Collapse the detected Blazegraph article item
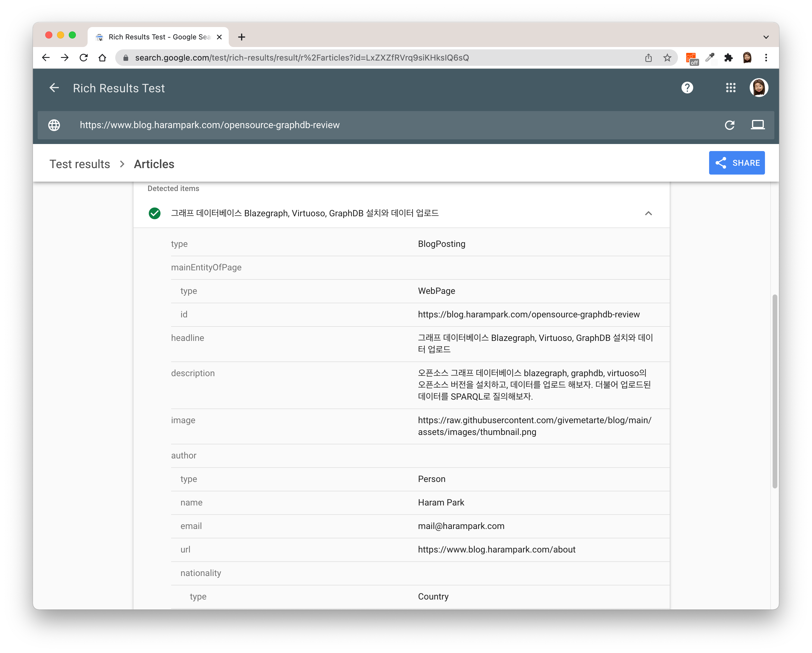The height and width of the screenshot is (653, 812). point(648,213)
